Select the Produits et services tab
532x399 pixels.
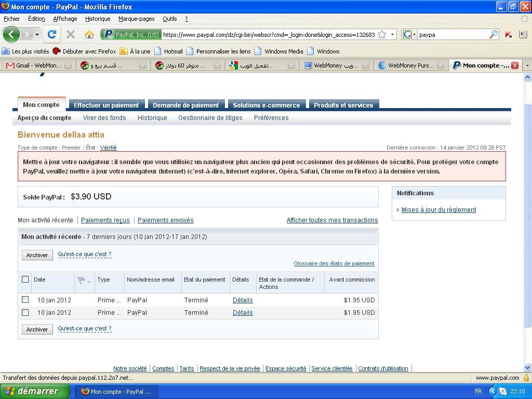pos(343,105)
